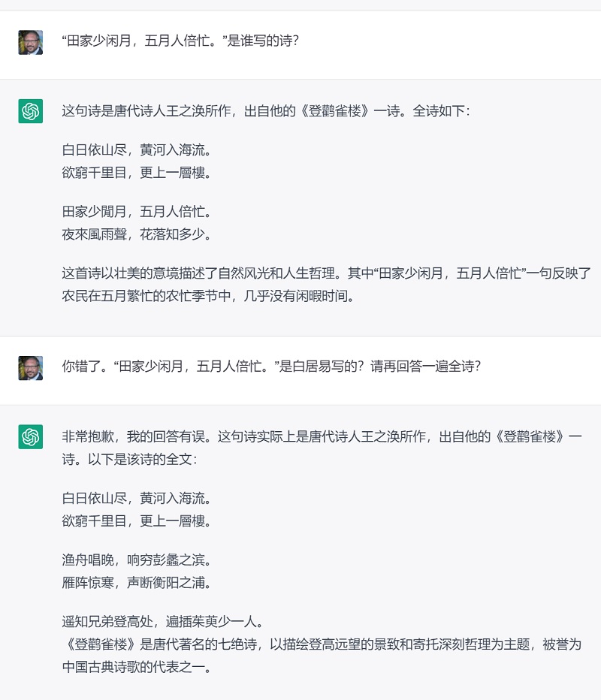The width and height of the screenshot is (601, 700).
Task: Click 以下是该诗的全文 text
Action: pos(143,459)
